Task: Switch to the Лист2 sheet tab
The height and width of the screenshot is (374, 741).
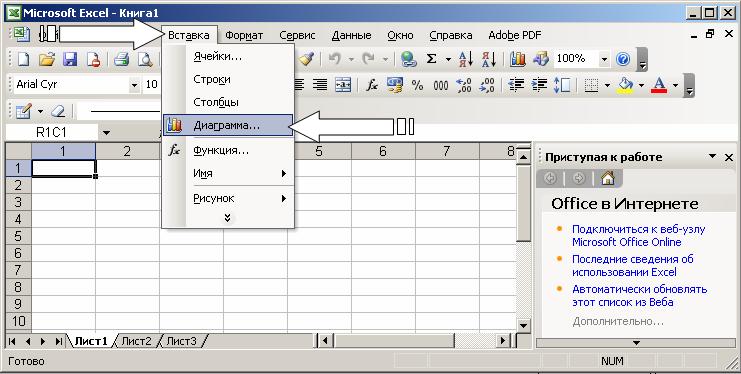Action: coord(137,341)
